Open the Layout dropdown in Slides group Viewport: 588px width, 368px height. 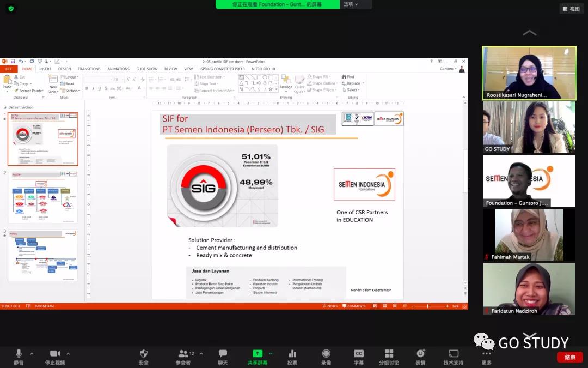(x=69, y=77)
